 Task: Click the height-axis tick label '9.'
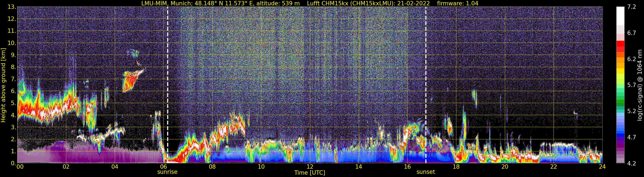13,55
